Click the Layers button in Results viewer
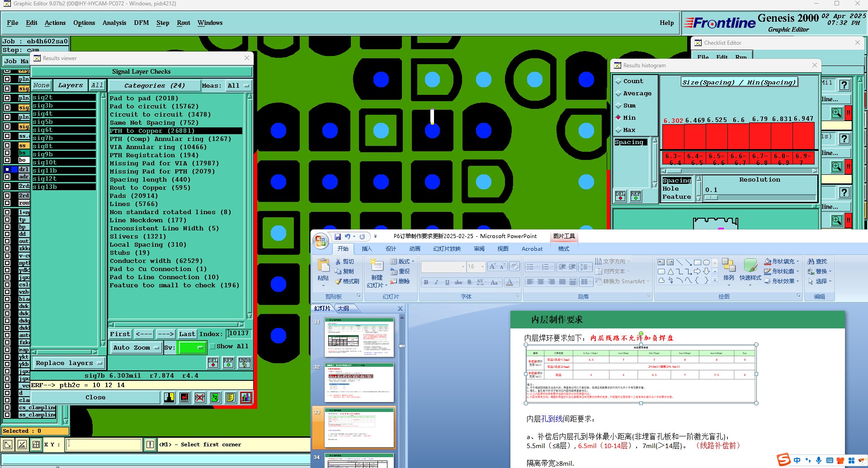Screen dimensions: 868x468 click(x=71, y=85)
